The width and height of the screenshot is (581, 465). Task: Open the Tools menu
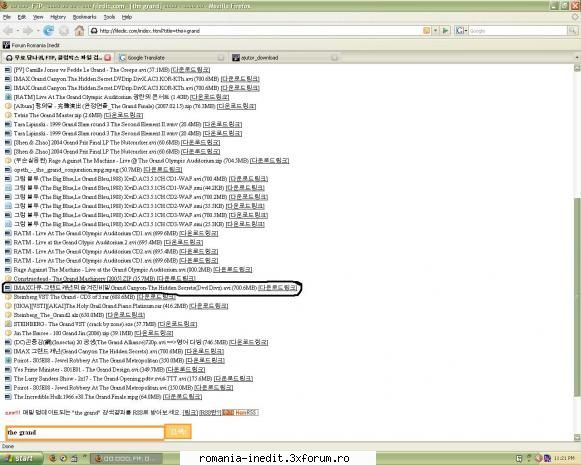point(109,17)
